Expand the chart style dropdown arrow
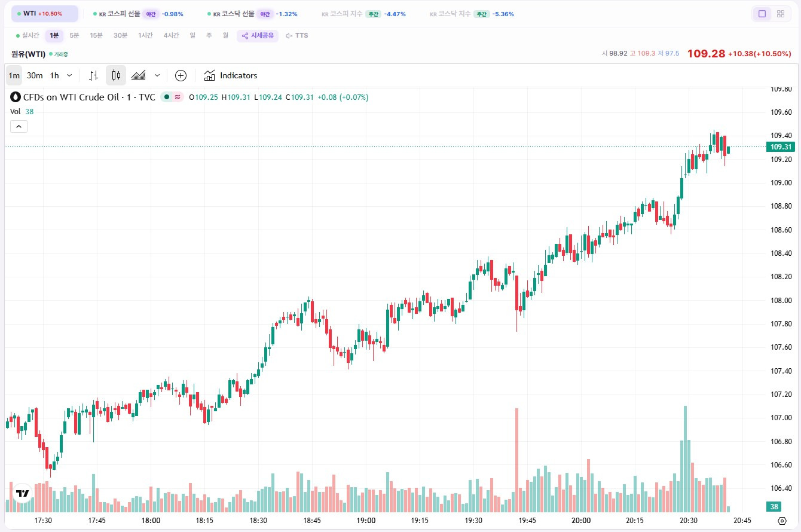The height and width of the screenshot is (532, 801). [x=157, y=75]
